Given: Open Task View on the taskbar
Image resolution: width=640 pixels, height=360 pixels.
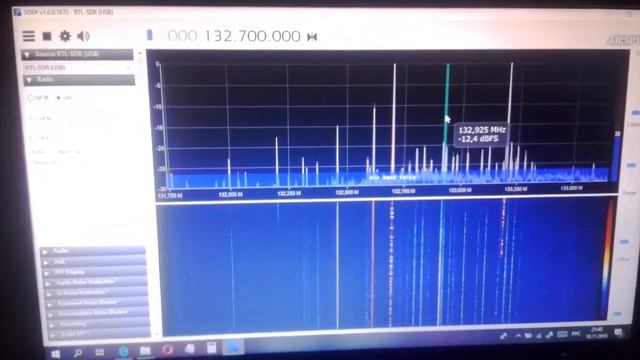Looking at the screenshot, I should click(100, 352).
